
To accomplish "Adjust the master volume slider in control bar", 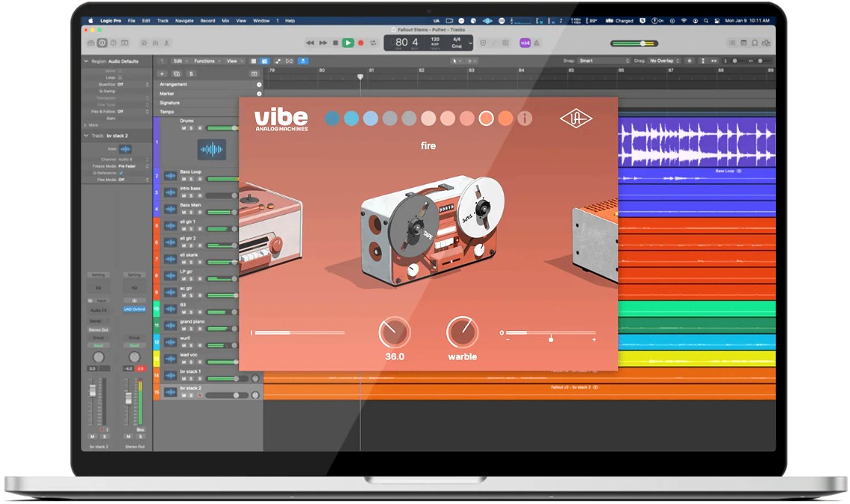I will 634,43.
